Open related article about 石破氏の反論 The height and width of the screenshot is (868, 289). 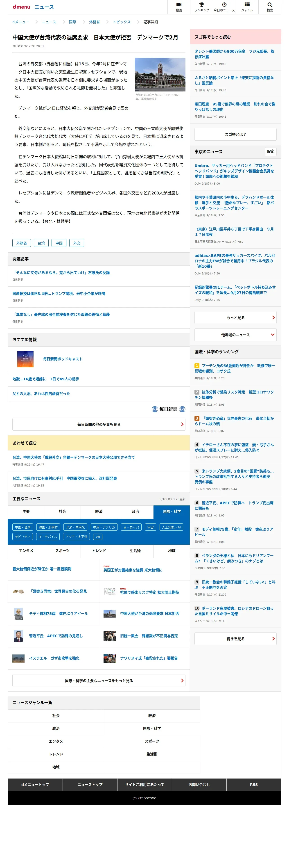click(61, 273)
